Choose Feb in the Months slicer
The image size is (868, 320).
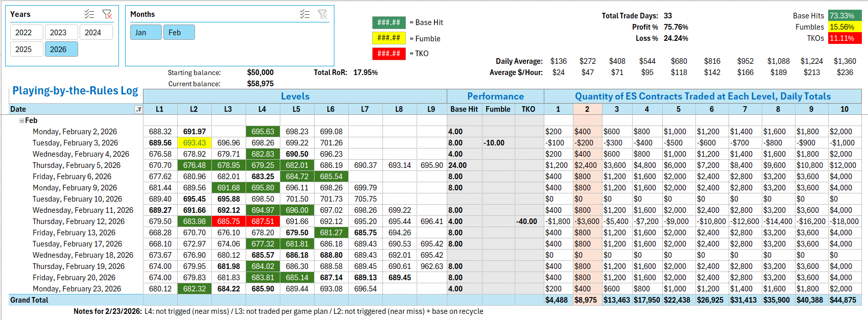pos(179,33)
